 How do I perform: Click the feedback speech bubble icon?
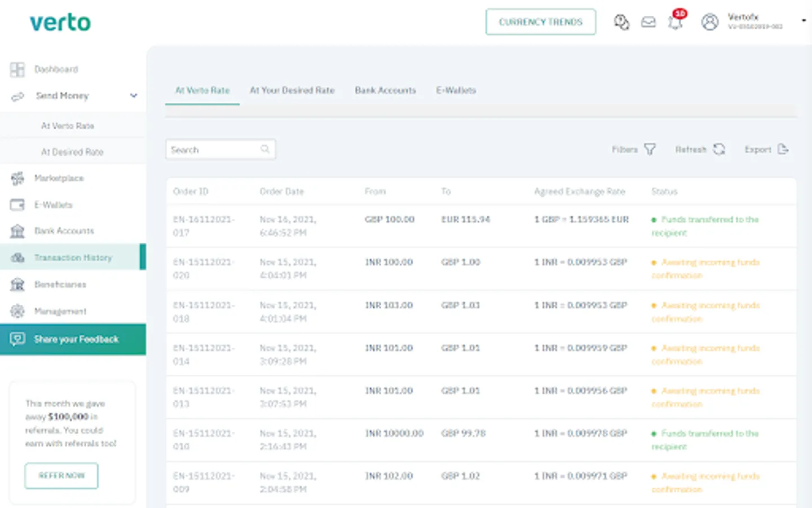tap(17, 339)
